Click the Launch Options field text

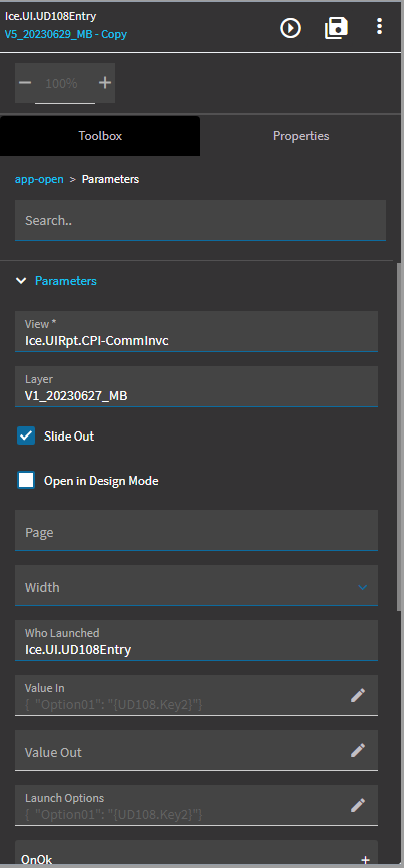[113, 814]
